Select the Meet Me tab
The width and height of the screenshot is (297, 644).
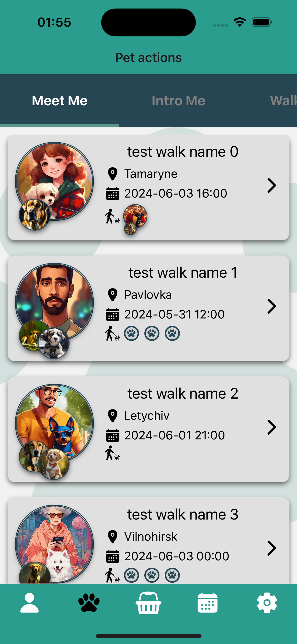tap(59, 101)
